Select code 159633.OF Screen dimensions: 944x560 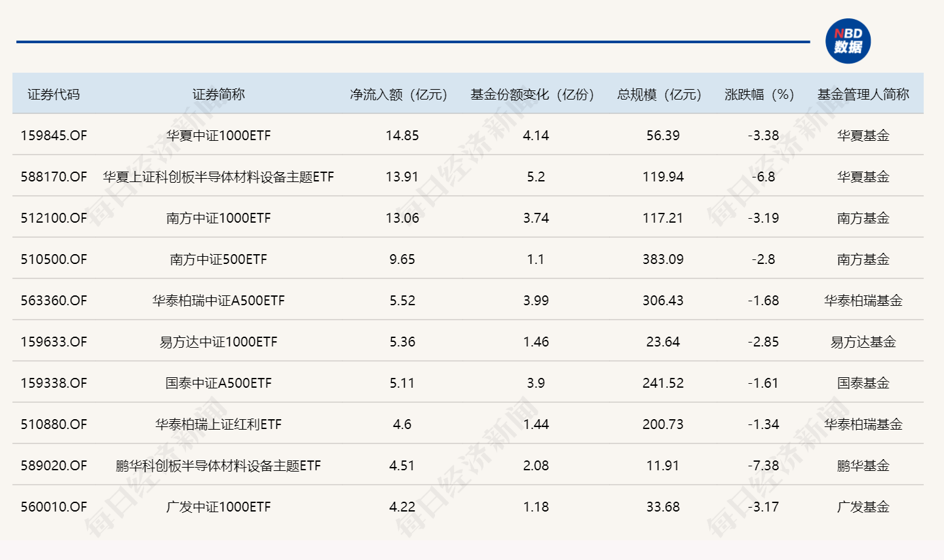click(54, 342)
